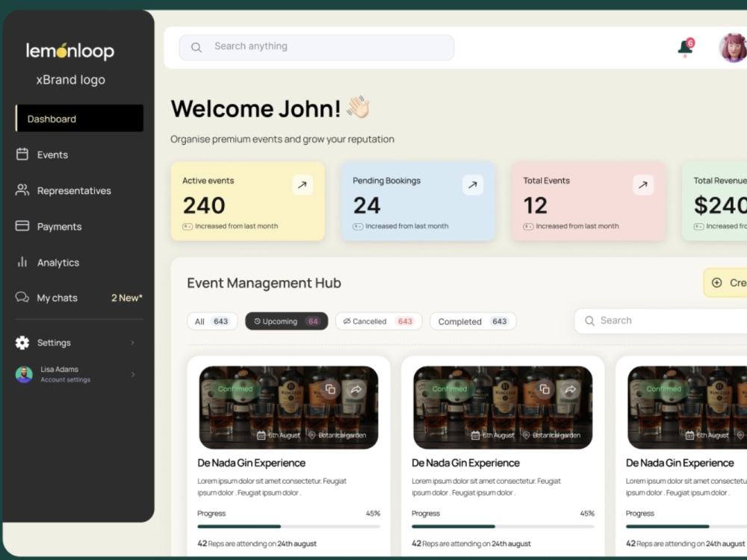The image size is (747, 560).
Task: Click the Representatives people icon
Action: pyautogui.click(x=22, y=190)
